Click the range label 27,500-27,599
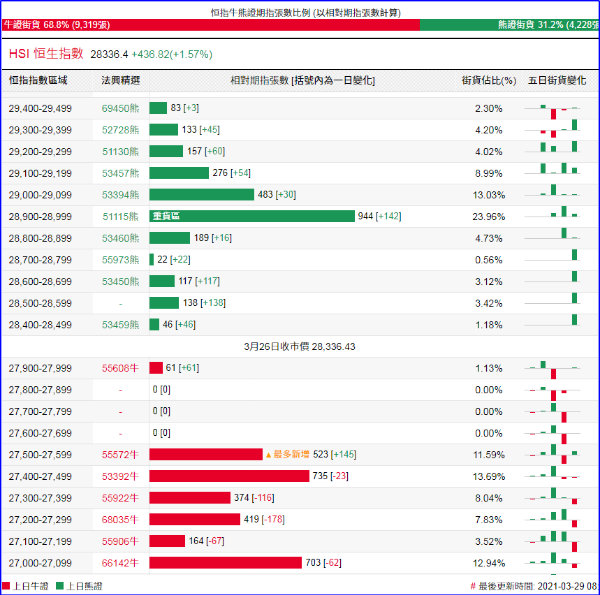This screenshot has width=600, height=595. (x=40, y=455)
